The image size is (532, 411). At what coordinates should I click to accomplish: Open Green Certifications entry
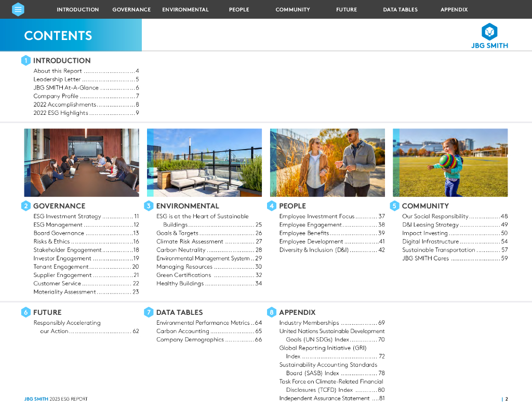[209, 275]
